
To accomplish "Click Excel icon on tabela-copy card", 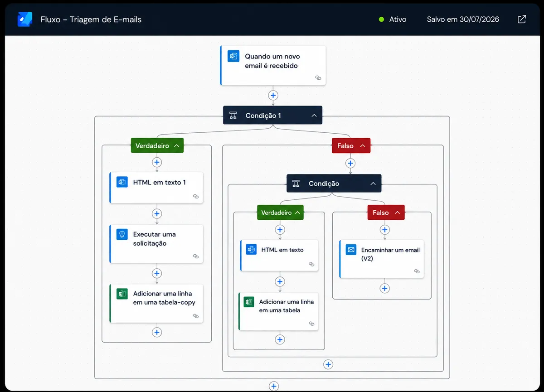I will (122, 294).
